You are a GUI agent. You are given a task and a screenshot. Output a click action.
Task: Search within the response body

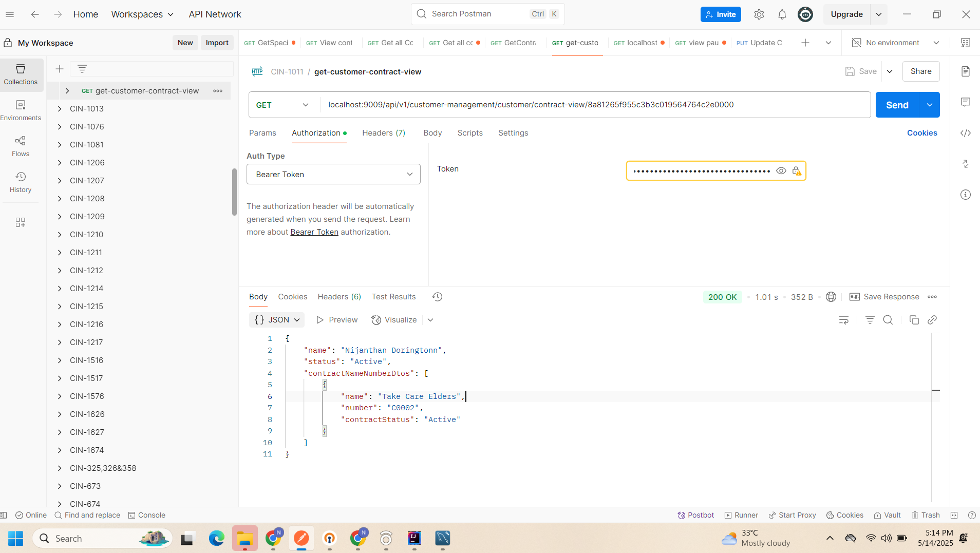[888, 320]
